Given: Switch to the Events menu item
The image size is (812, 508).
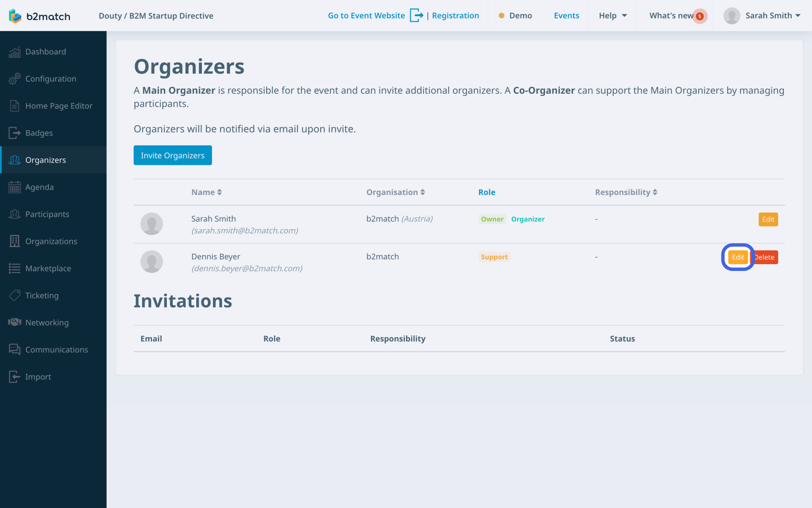Looking at the screenshot, I should coord(566,15).
